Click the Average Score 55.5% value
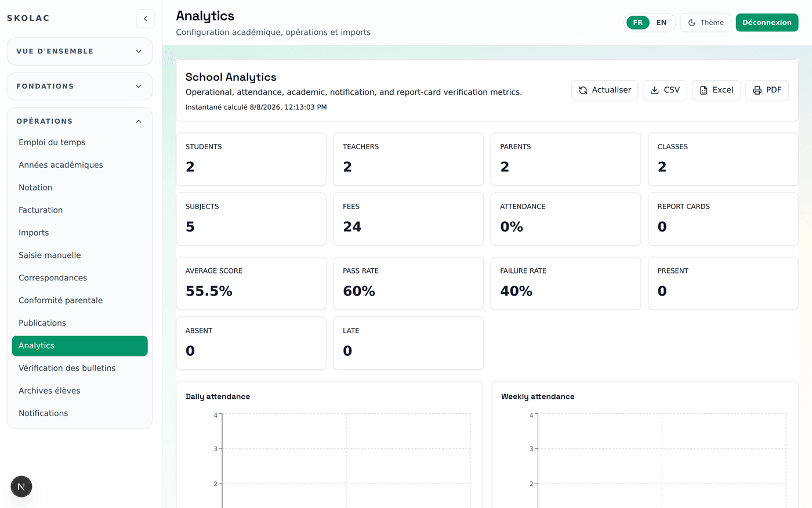 209,291
